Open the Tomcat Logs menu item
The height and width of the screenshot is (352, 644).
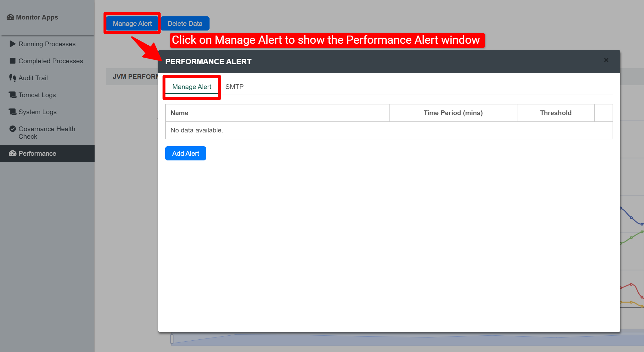click(37, 95)
